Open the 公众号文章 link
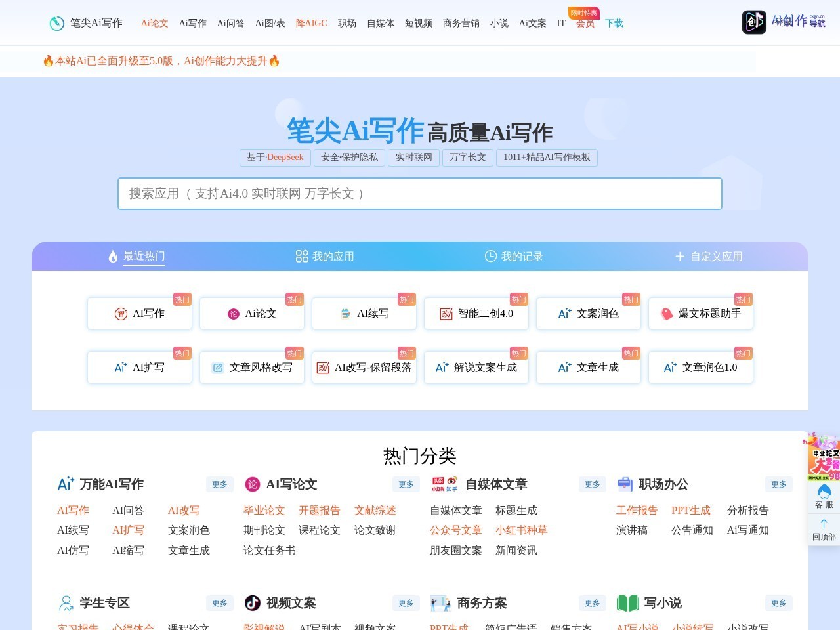The width and height of the screenshot is (840, 630). [456, 530]
